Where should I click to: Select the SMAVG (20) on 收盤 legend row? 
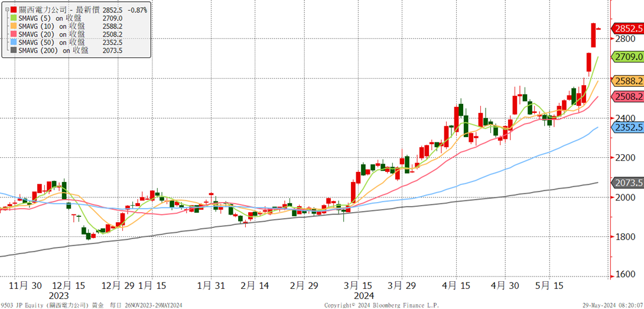[52, 34]
